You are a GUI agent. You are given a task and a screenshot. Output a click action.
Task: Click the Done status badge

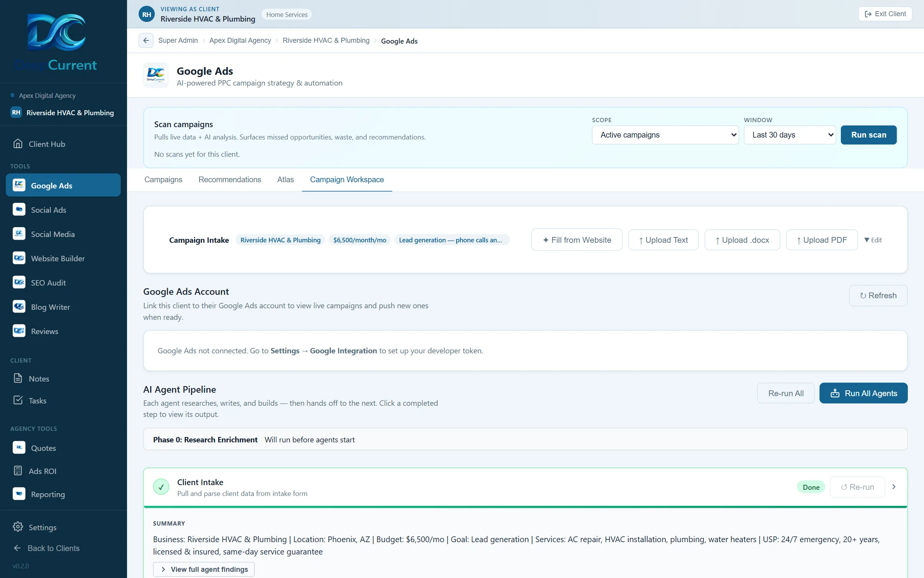coord(811,487)
